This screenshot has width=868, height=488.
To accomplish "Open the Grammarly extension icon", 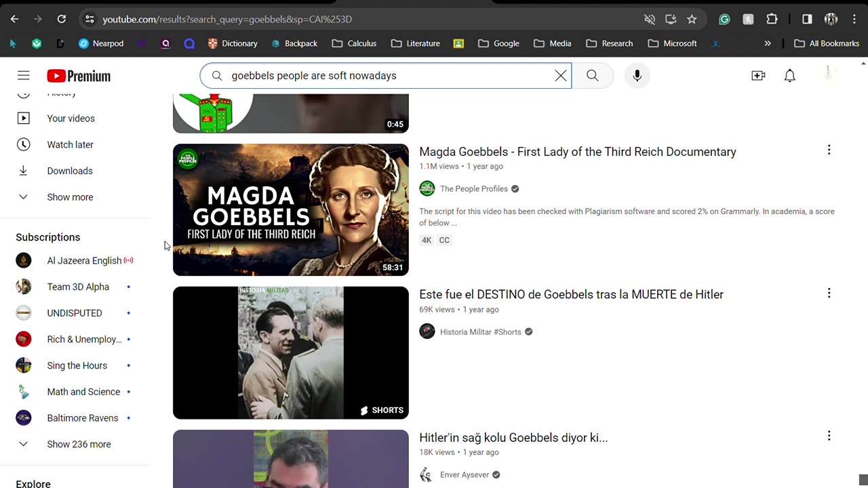I will pyautogui.click(x=724, y=19).
